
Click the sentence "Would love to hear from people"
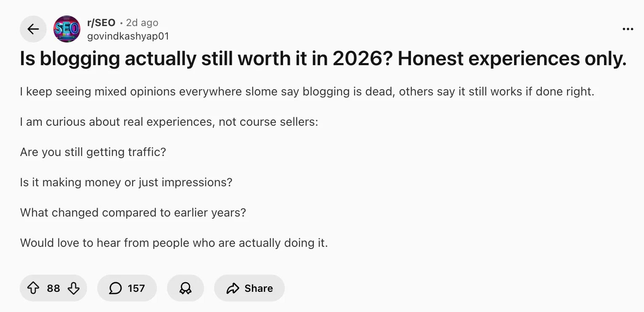point(174,243)
